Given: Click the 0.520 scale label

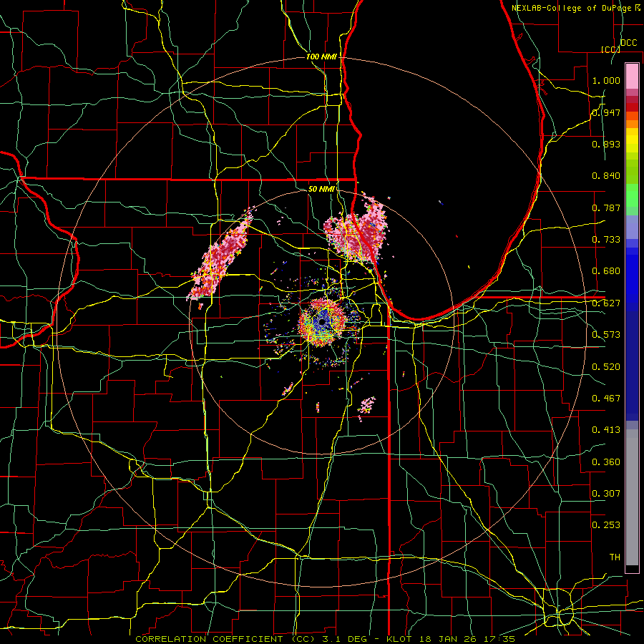Looking at the screenshot, I should pyautogui.click(x=606, y=366).
